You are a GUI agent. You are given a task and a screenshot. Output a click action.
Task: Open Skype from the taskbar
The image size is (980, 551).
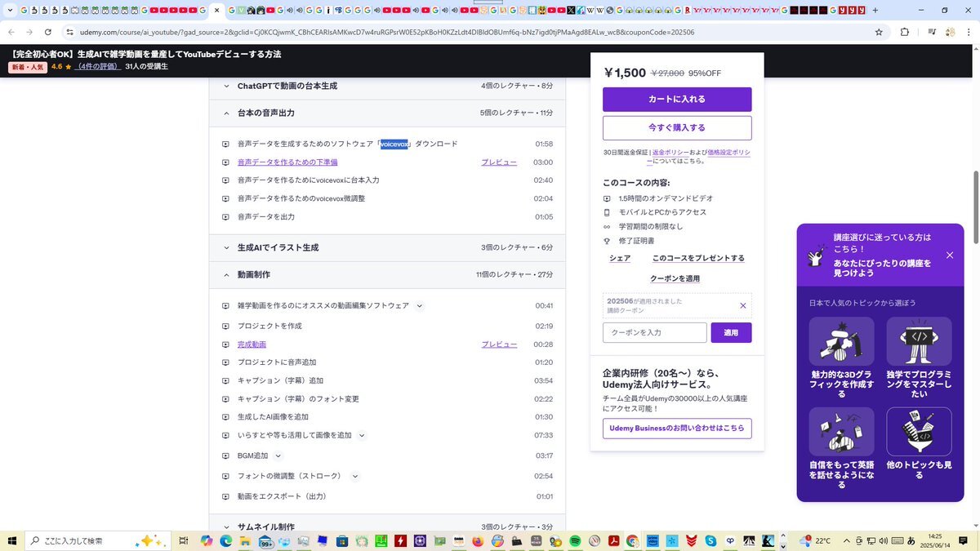pos(710,540)
